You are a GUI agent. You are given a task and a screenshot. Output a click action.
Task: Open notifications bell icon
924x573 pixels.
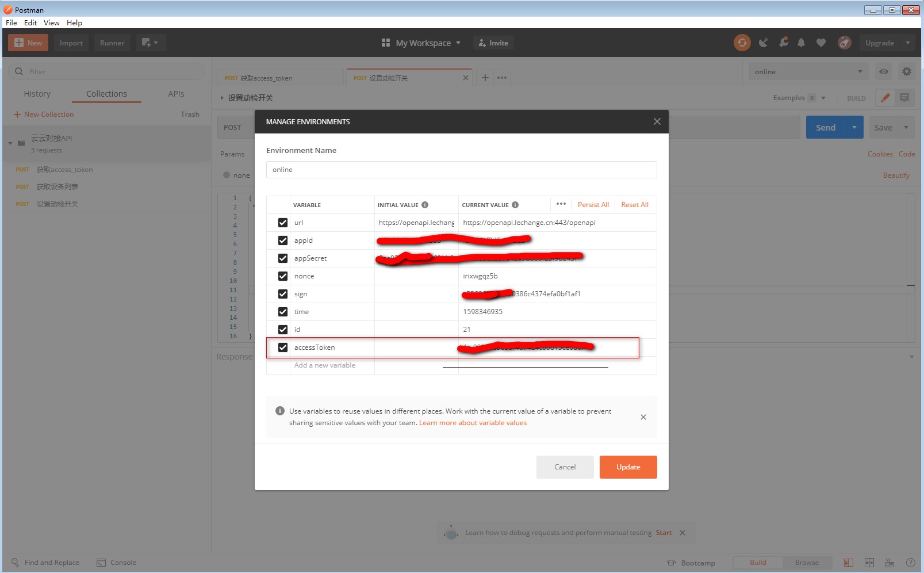(x=801, y=43)
